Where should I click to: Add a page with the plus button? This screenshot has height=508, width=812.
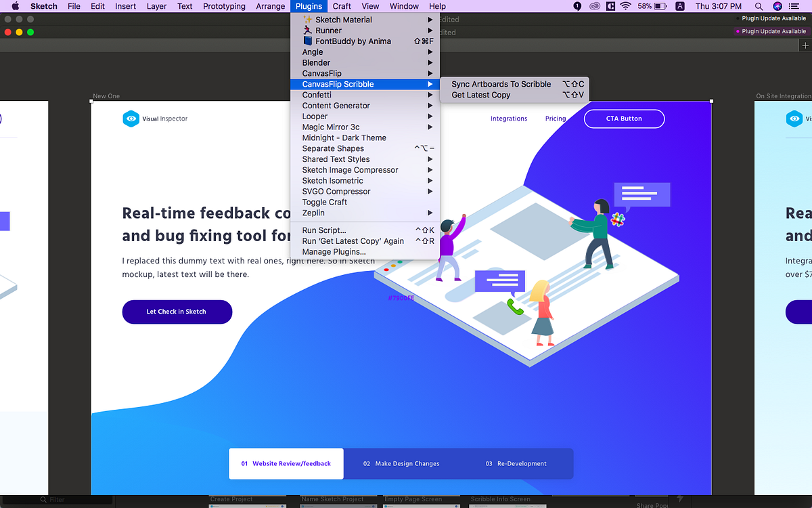805,45
